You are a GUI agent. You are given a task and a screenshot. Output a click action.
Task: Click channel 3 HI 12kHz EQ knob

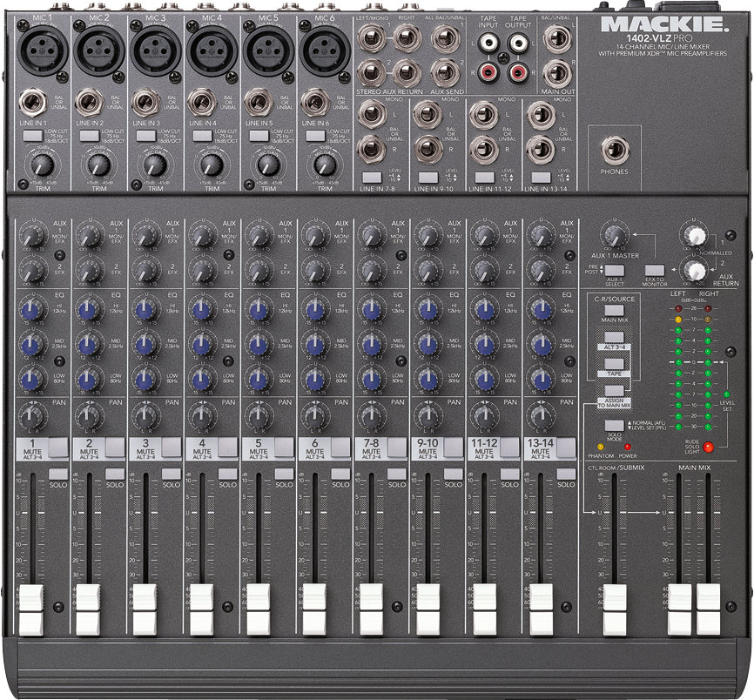[145, 310]
